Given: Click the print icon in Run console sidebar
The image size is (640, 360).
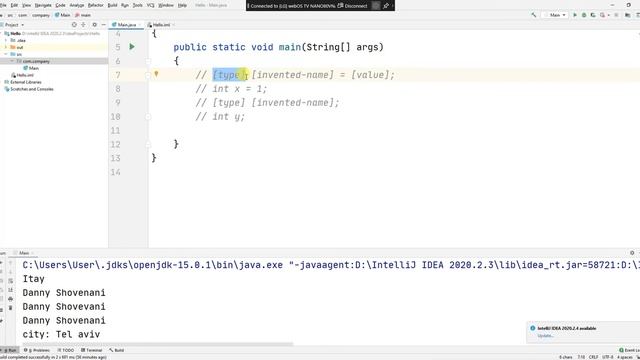Looking at the screenshot, I should click(x=11, y=299).
